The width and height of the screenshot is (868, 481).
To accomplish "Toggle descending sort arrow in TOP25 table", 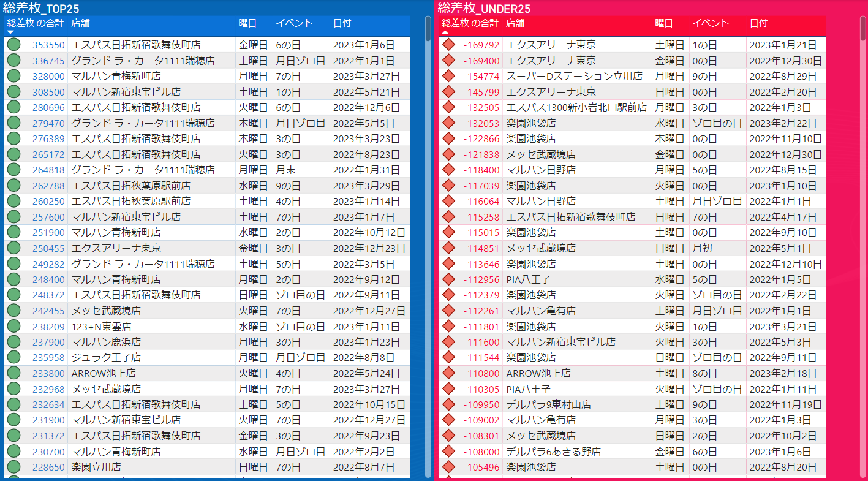I will [x=10, y=32].
